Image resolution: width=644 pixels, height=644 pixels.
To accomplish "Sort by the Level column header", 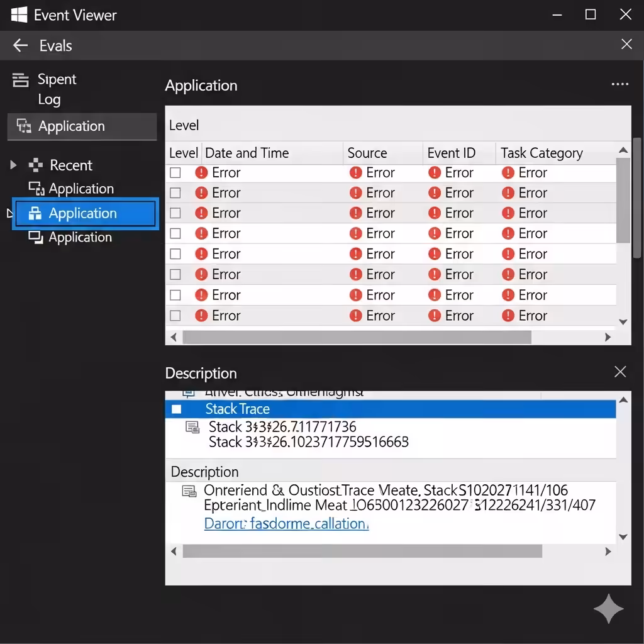I will coord(184,153).
